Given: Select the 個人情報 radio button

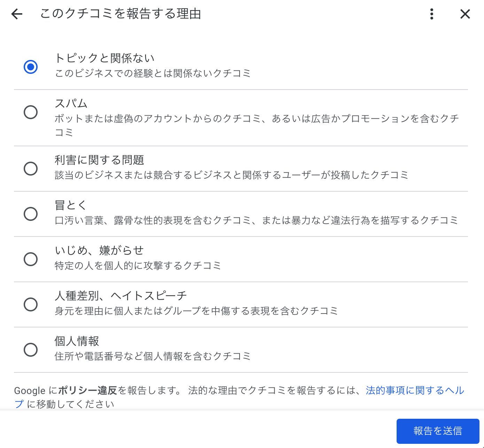Looking at the screenshot, I should [31, 349].
